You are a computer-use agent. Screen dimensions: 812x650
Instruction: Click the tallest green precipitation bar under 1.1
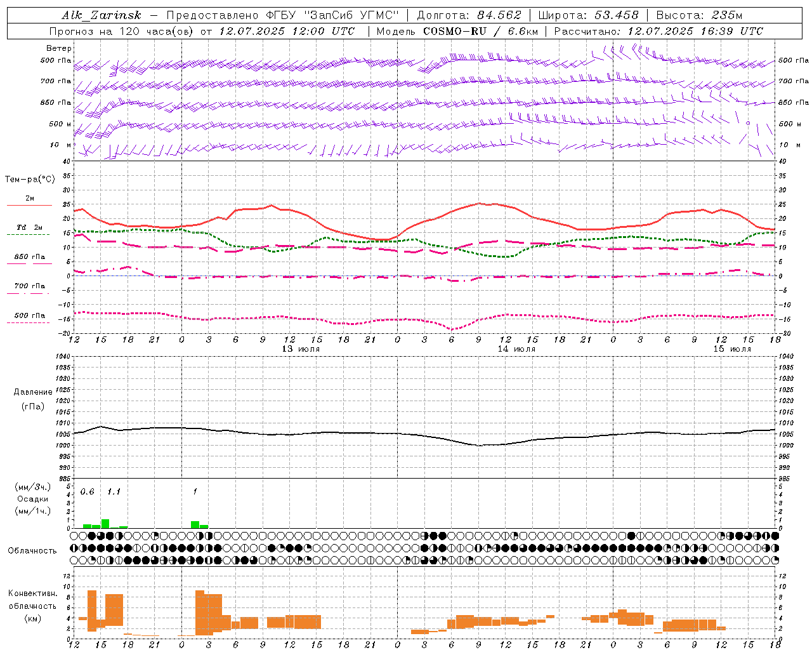(105, 524)
